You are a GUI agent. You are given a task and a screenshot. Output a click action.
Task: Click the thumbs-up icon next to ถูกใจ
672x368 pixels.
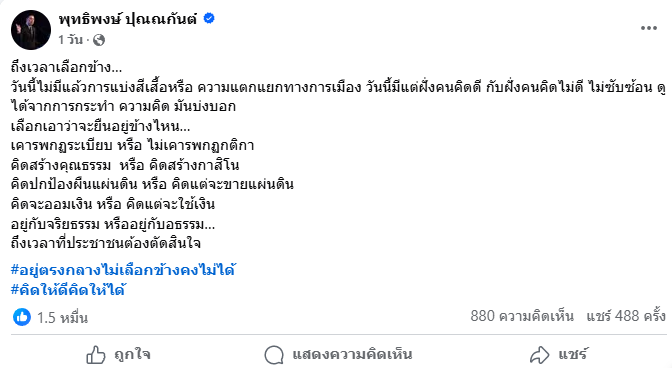point(96,355)
